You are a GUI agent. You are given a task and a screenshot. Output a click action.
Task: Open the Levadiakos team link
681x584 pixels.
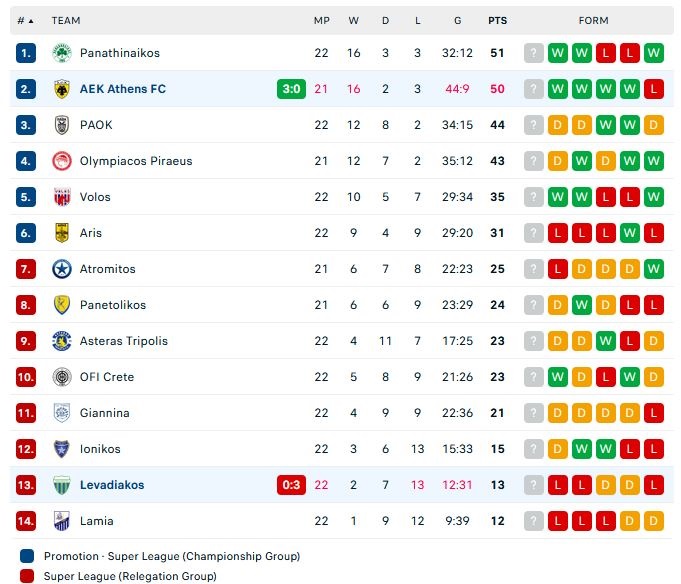(x=112, y=485)
